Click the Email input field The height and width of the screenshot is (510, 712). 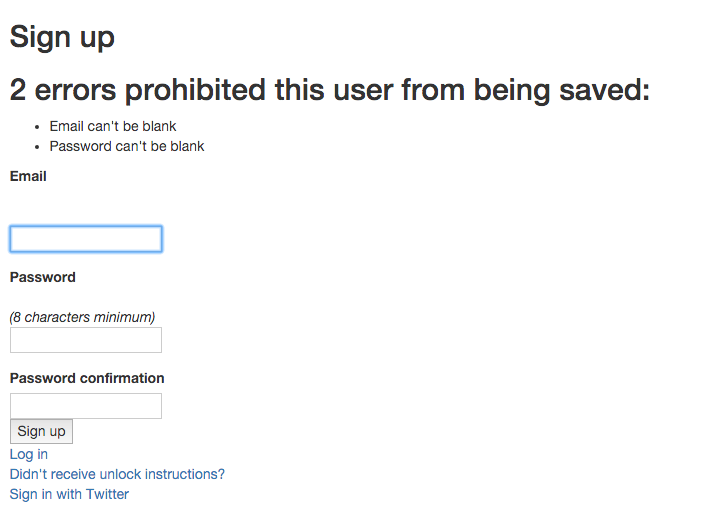(x=85, y=239)
